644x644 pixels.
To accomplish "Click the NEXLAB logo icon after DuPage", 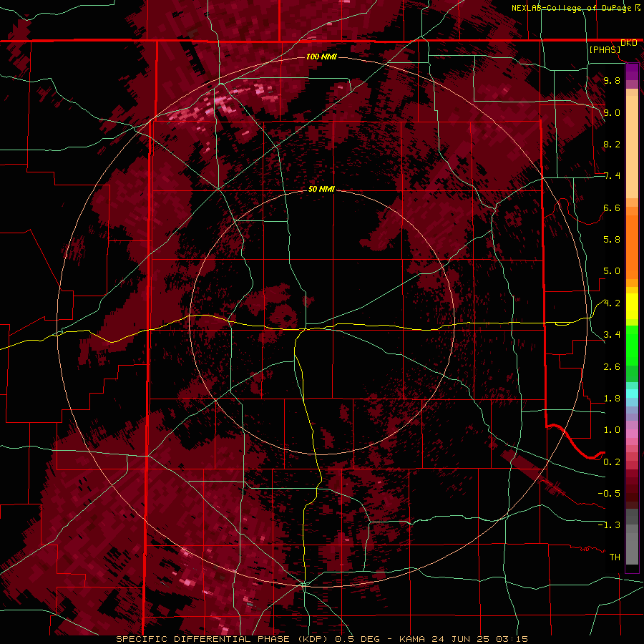I will pos(637,8).
